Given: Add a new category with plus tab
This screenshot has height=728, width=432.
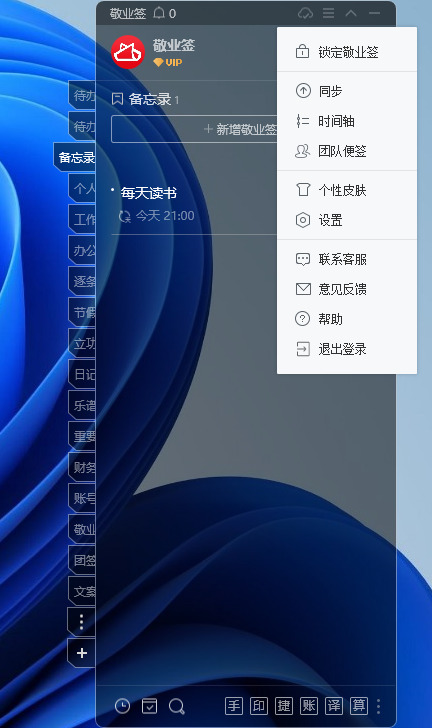Looking at the screenshot, I should tap(82, 653).
